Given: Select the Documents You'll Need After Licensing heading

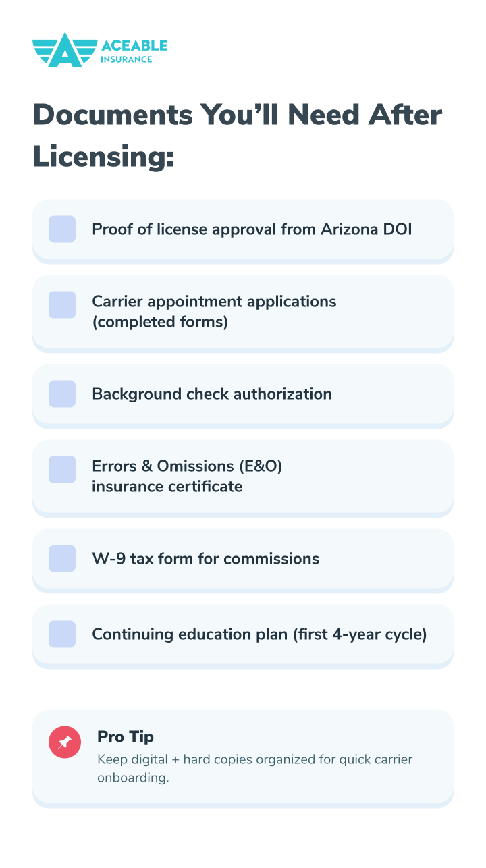Looking at the screenshot, I should tap(237, 135).
